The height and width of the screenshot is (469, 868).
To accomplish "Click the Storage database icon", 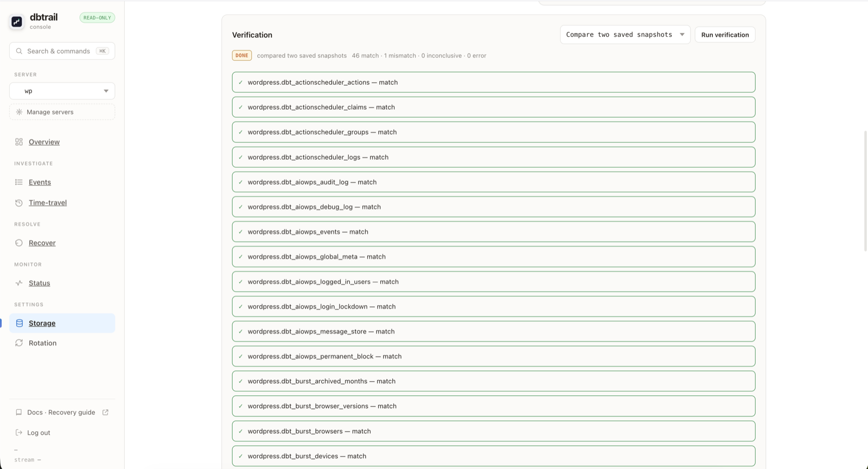I will pos(20,324).
